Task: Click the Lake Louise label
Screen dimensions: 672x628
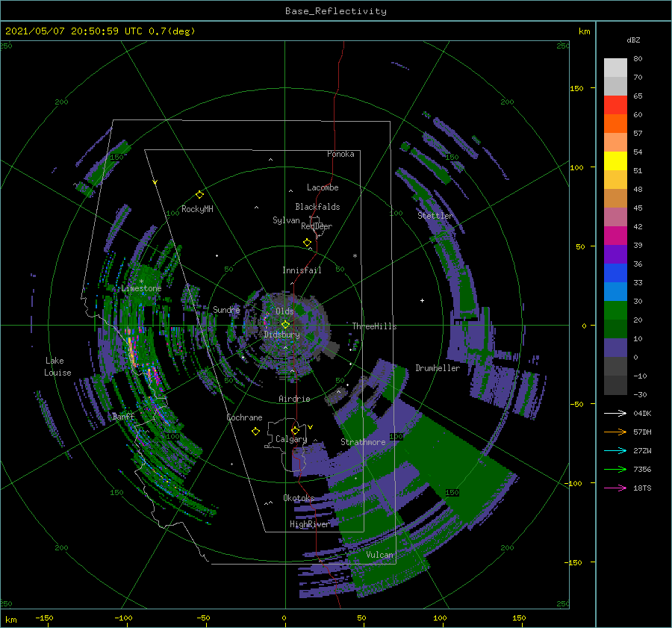Action: pos(57,367)
